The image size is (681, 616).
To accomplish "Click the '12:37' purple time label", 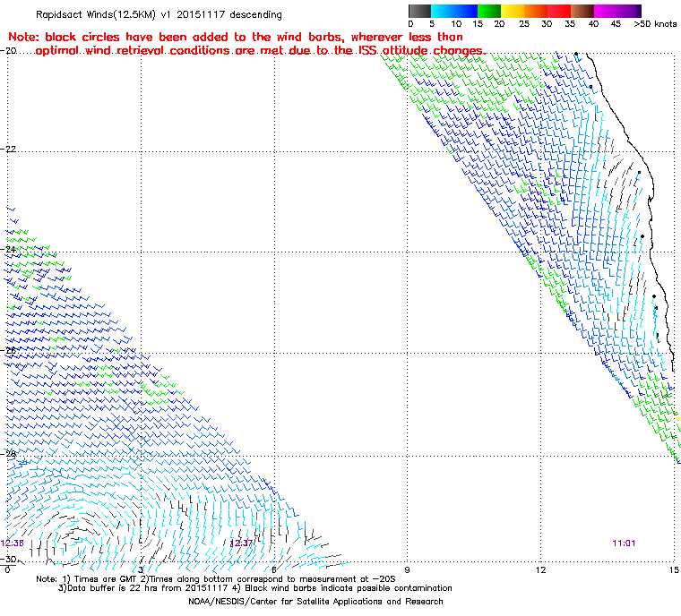I will point(241,543).
